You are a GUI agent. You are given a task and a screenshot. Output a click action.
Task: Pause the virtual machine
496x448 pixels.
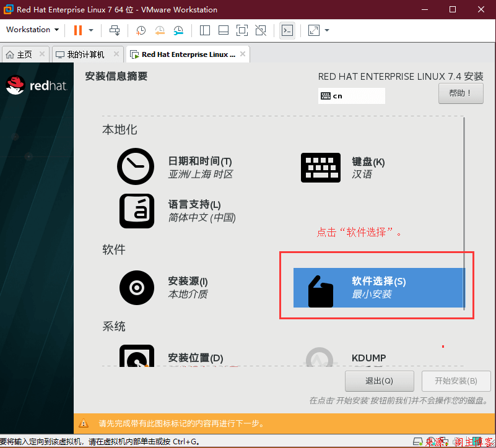[77, 30]
